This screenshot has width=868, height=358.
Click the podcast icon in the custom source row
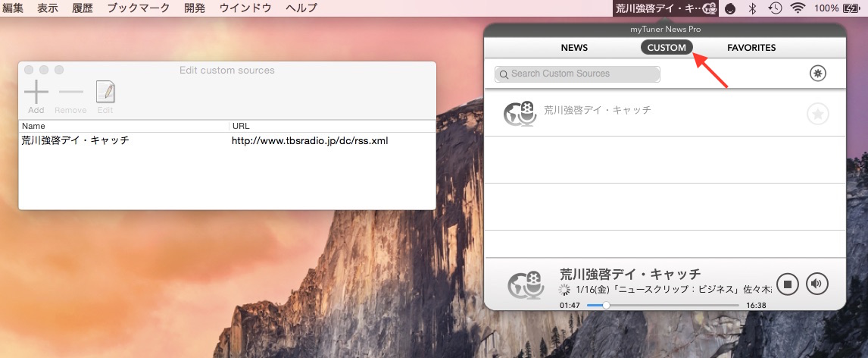[520, 113]
